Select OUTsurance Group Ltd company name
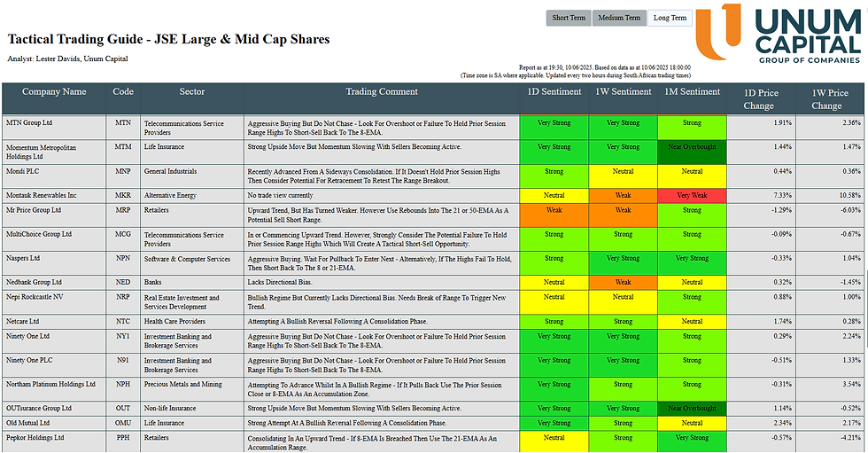The image size is (868, 453). (x=39, y=408)
